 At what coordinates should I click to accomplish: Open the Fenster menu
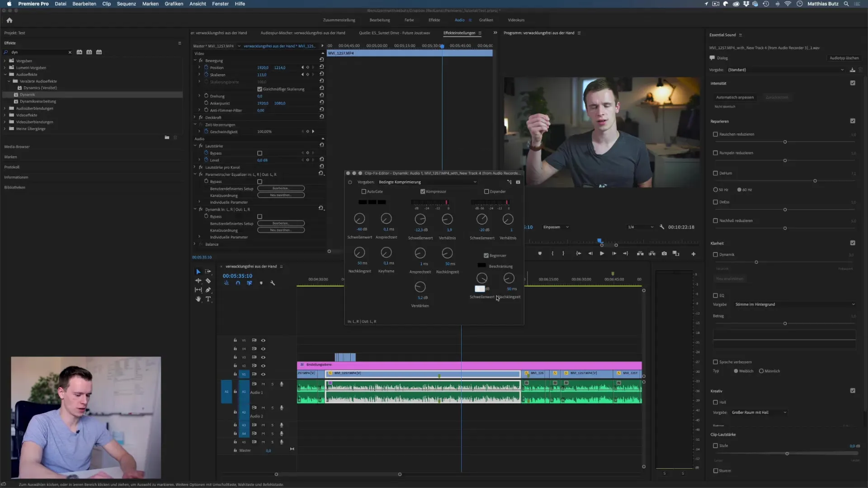click(x=221, y=4)
